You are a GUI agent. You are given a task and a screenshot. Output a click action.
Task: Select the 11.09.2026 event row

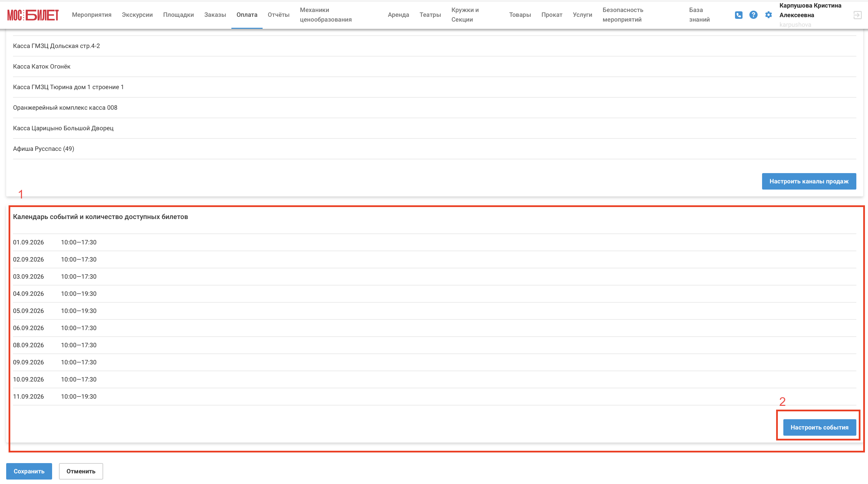434,397
